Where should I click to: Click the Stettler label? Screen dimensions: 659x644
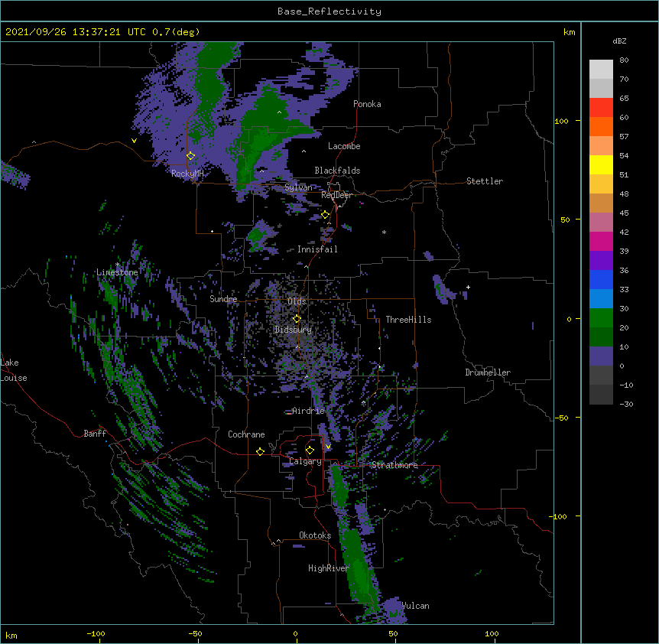coord(485,181)
